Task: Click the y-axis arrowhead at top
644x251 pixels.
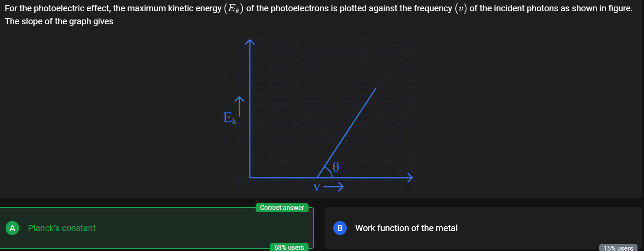Action: (250, 42)
